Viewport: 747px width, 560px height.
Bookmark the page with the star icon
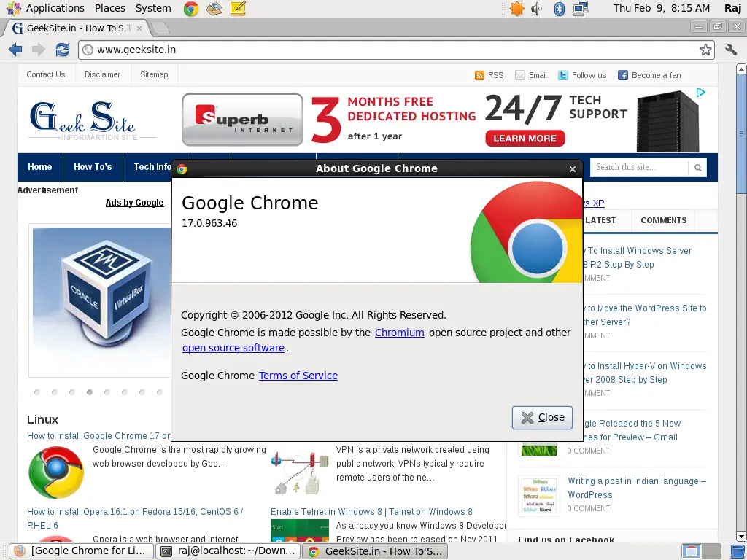(x=705, y=50)
